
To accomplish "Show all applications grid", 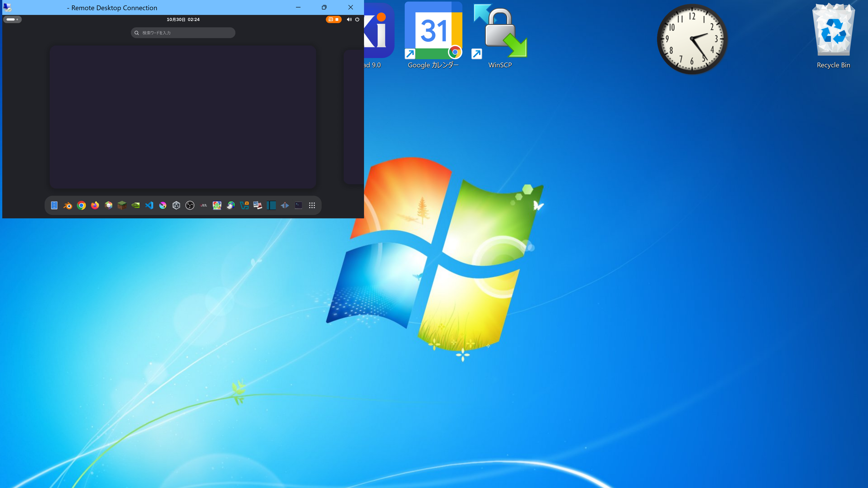I will click(312, 205).
